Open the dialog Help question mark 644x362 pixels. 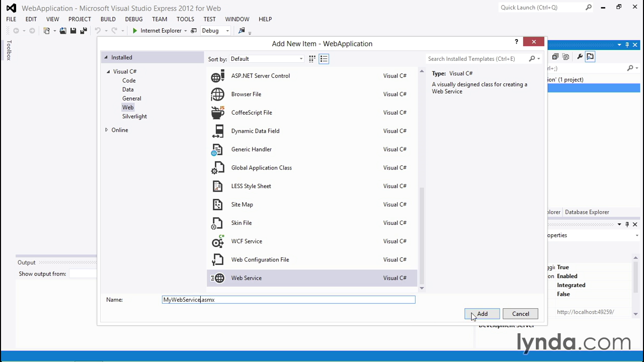pyautogui.click(x=516, y=42)
